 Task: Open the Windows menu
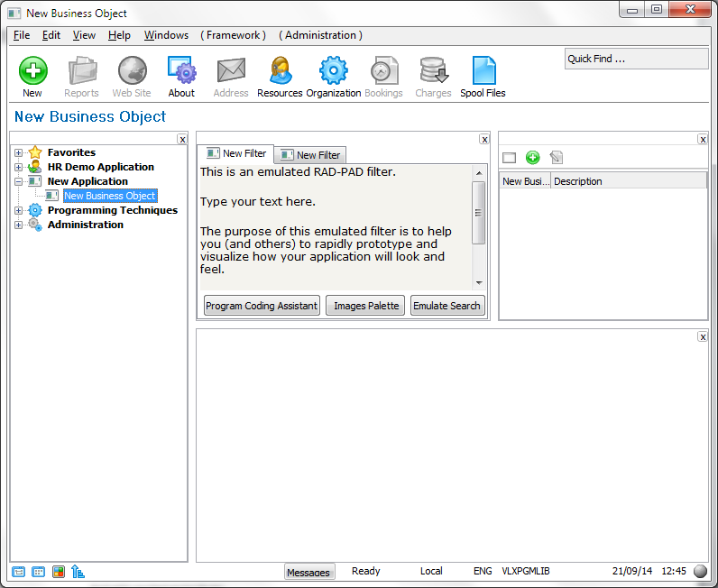pos(166,35)
